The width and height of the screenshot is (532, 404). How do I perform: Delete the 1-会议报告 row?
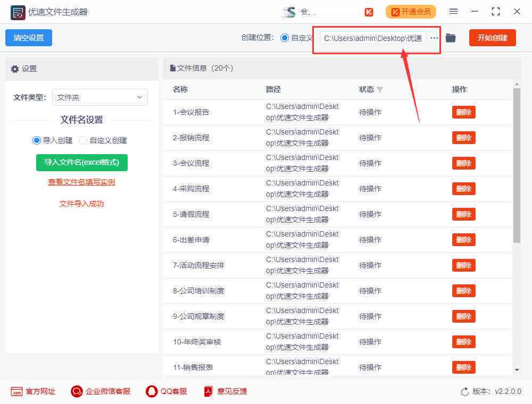[x=463, y=112]
